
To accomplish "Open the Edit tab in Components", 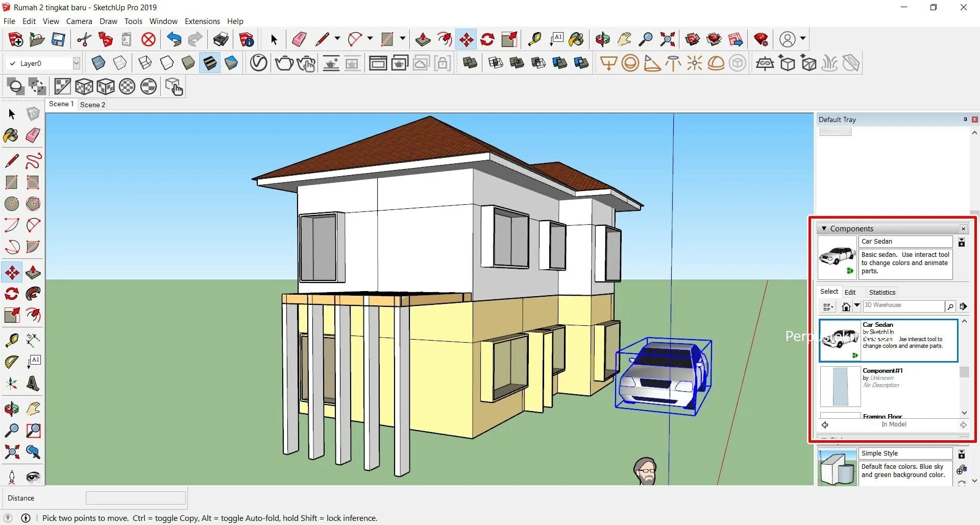I will 850,293.
